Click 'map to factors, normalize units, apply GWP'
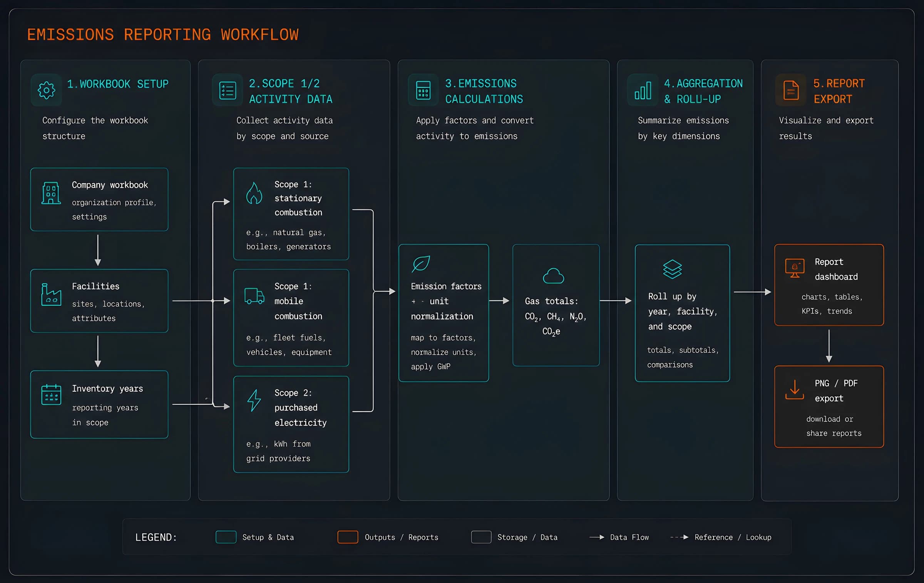The width and height of the screenshot is (924, 583). [444, 352]
